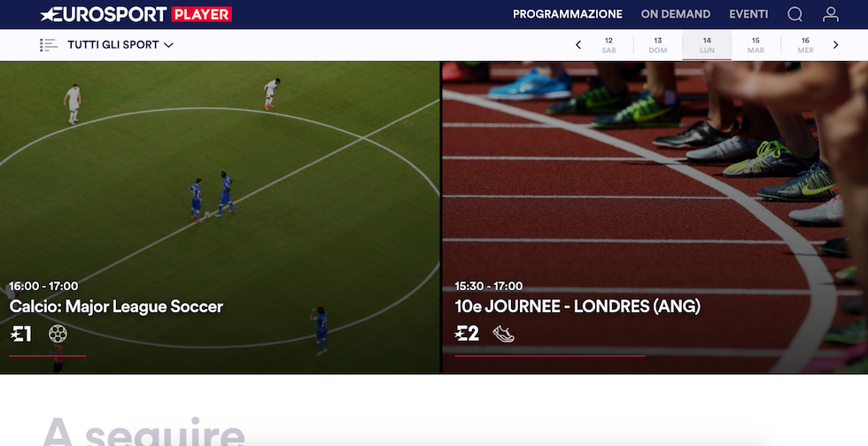
Task: Open the Programmazione menu item
Action: coord(568,14)
